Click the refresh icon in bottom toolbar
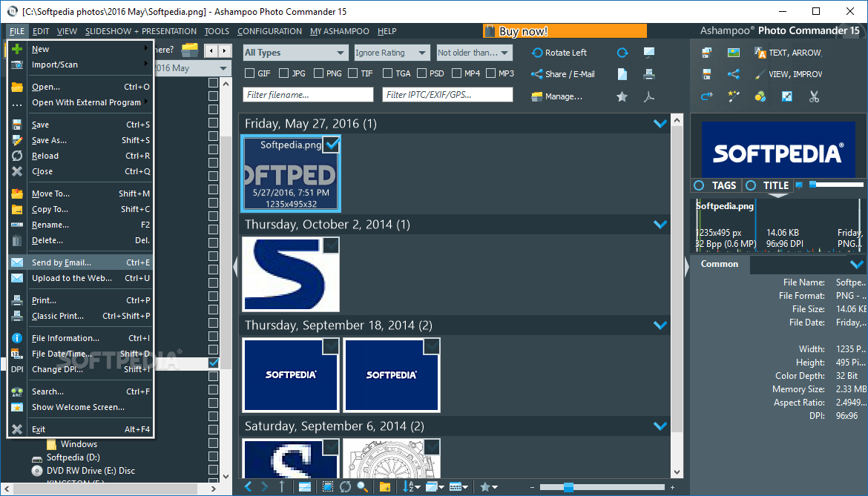This screenshot has width=868, height=496. coord(346,486)
